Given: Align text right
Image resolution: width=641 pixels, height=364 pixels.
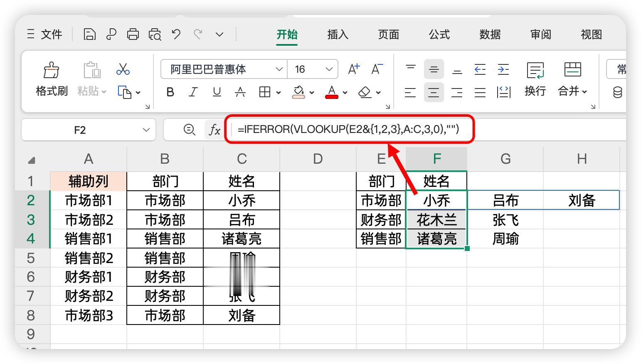Looking at the screenshot, I should pos(457,92).
